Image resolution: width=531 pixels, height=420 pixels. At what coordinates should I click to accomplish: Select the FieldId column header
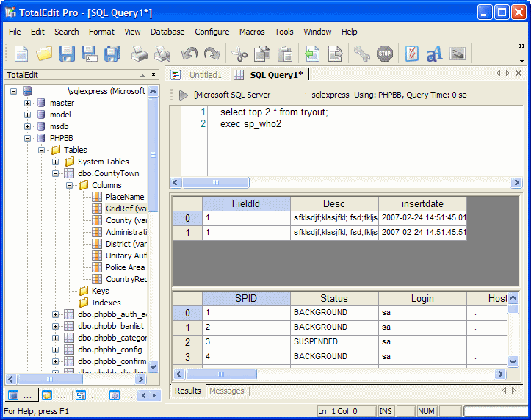click(x=246, y=203)
